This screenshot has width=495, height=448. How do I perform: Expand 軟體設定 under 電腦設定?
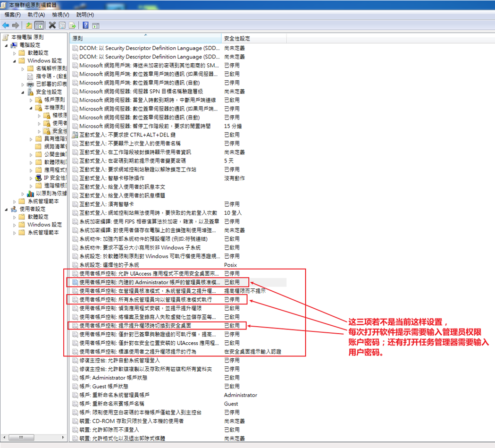[x=14, y=53]
